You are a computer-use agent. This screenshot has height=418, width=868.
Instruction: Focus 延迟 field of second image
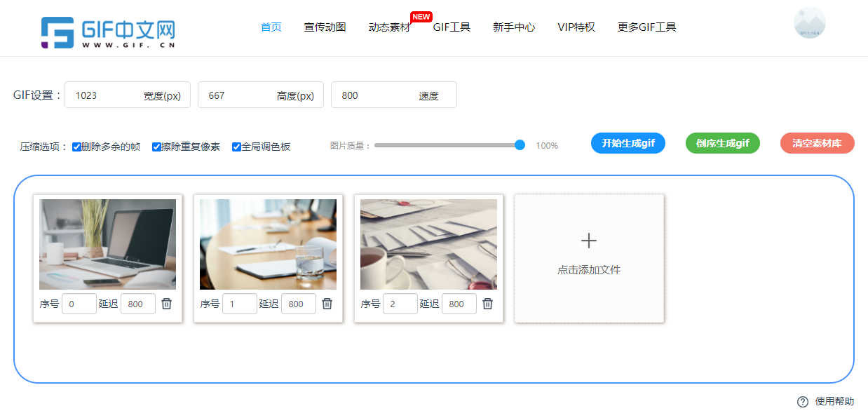[299, 304]
